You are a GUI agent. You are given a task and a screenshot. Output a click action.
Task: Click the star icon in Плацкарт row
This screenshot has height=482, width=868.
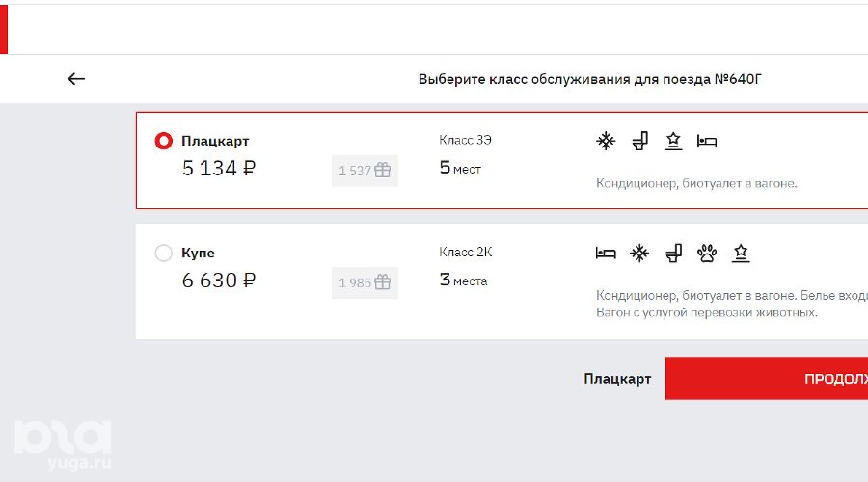673,142
